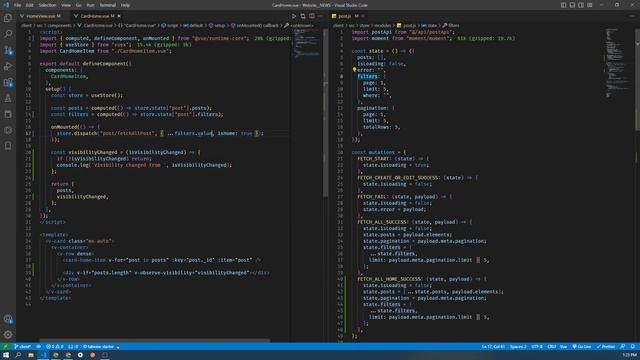Open the Manage gear icon

[x=8, y=335]
